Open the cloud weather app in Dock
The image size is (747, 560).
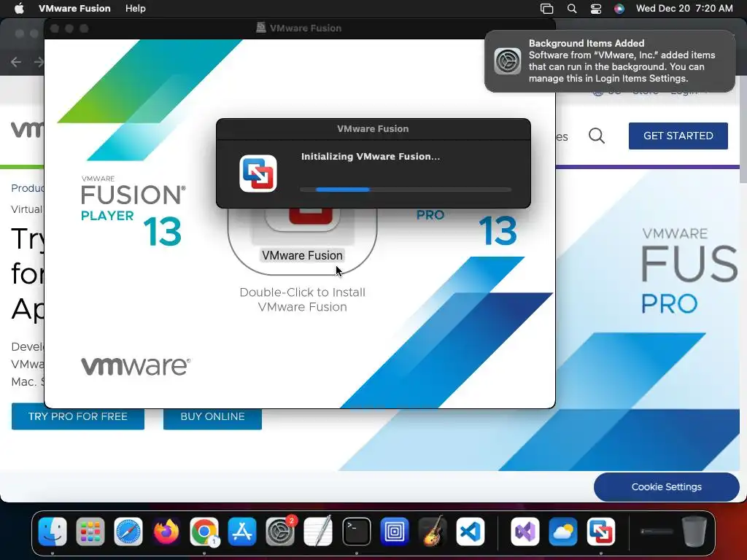[563, 532]
